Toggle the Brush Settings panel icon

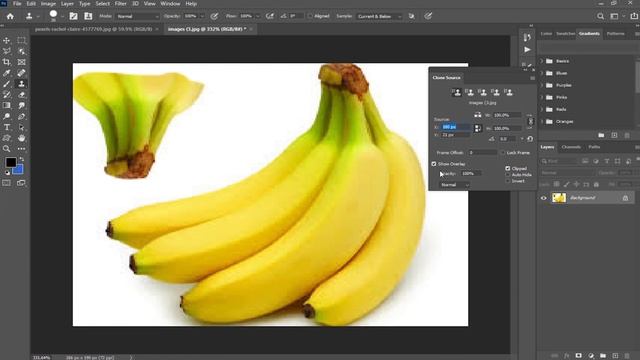pos(73,16)
